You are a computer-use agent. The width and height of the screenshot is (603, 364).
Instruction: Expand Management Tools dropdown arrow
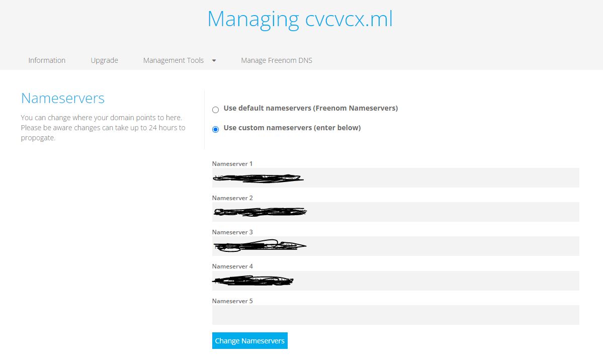click(214, 60)
